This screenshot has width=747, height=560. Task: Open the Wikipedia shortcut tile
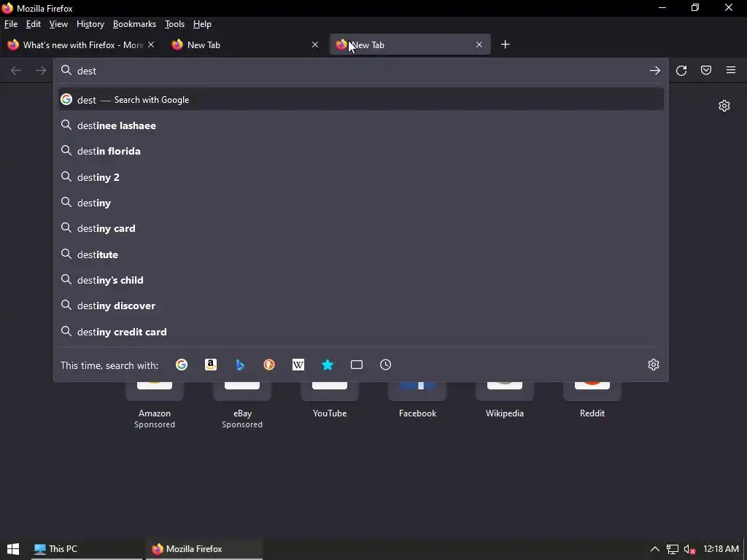tap(505, 401)
